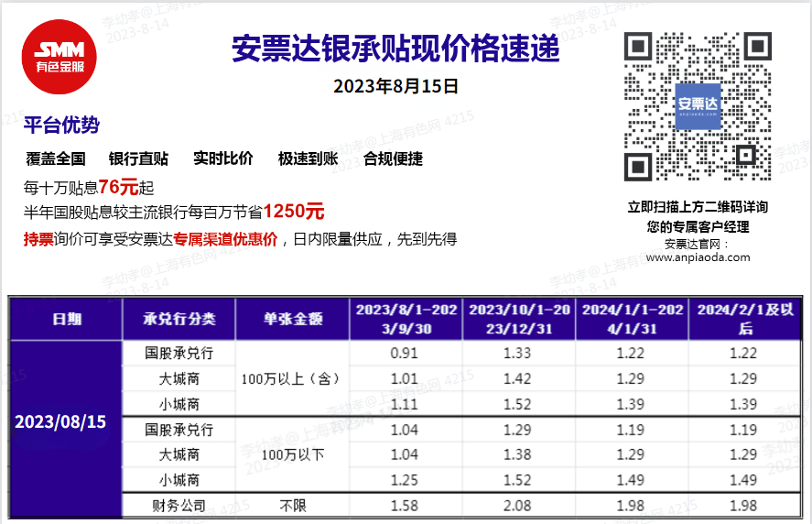812x524 pixels.
Task: Click the 100万以下 amount cell
Action: [x=293, y=455]
